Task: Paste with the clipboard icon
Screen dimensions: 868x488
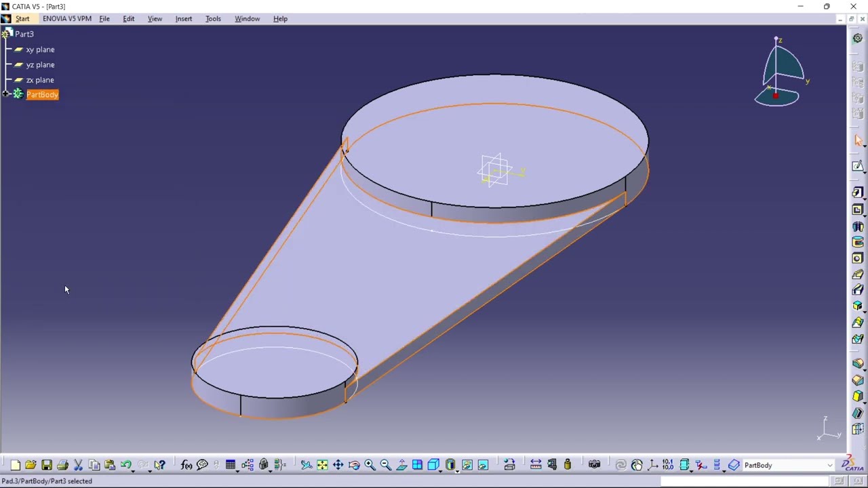Action: 110,465
